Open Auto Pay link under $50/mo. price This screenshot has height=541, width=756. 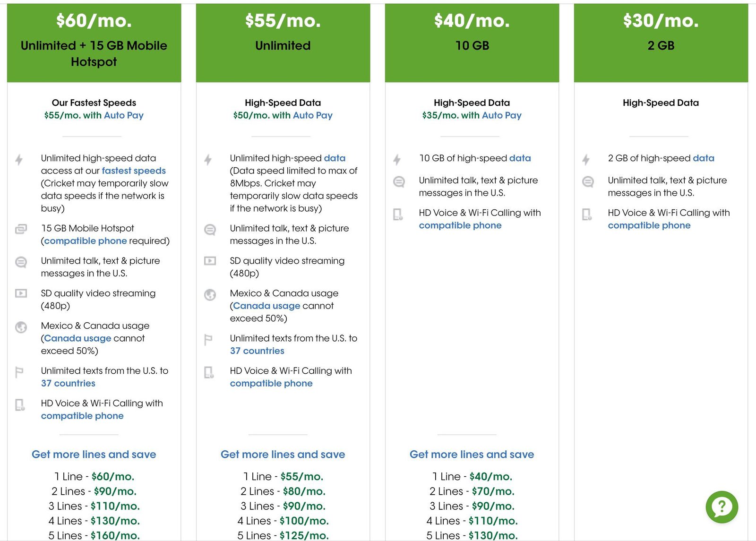313,115
